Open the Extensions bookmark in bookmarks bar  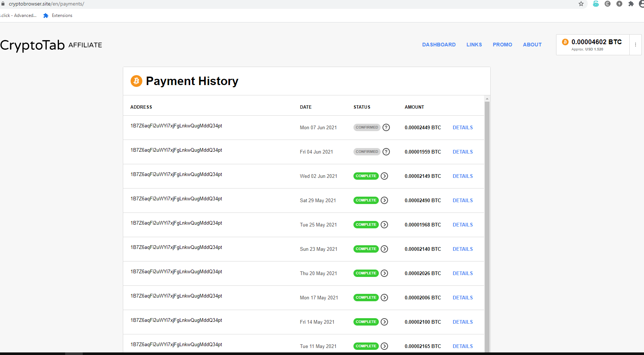click(x=58, y=15)
